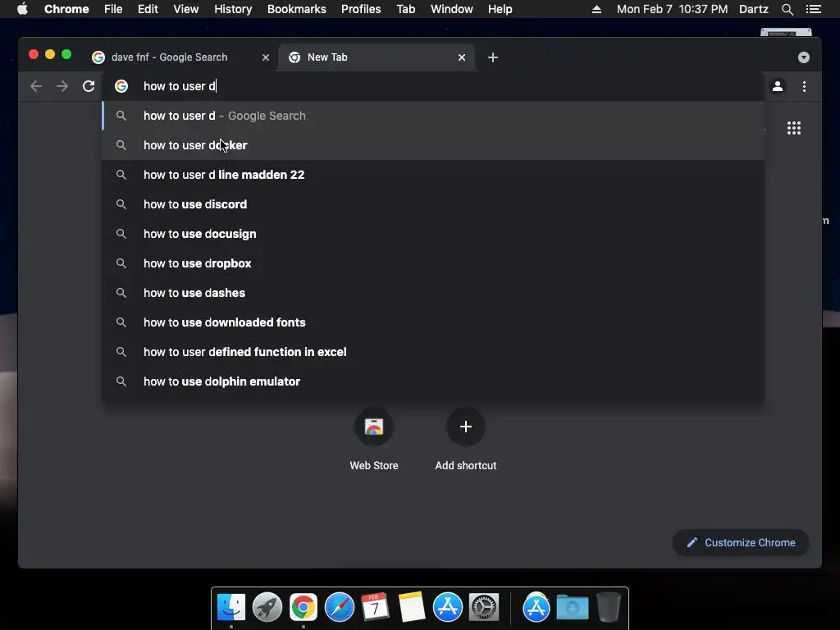Click the Add shortcut plus tile

click(466, 439)
